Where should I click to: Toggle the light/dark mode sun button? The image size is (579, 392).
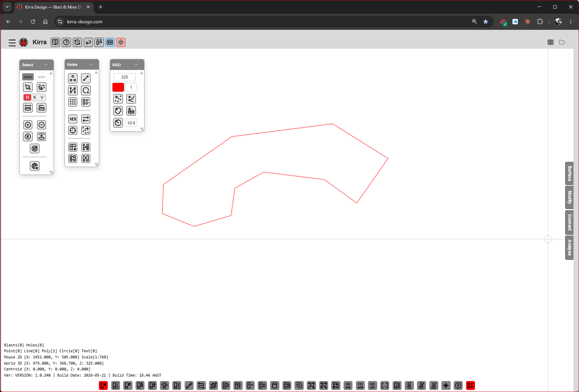(121, 42)
